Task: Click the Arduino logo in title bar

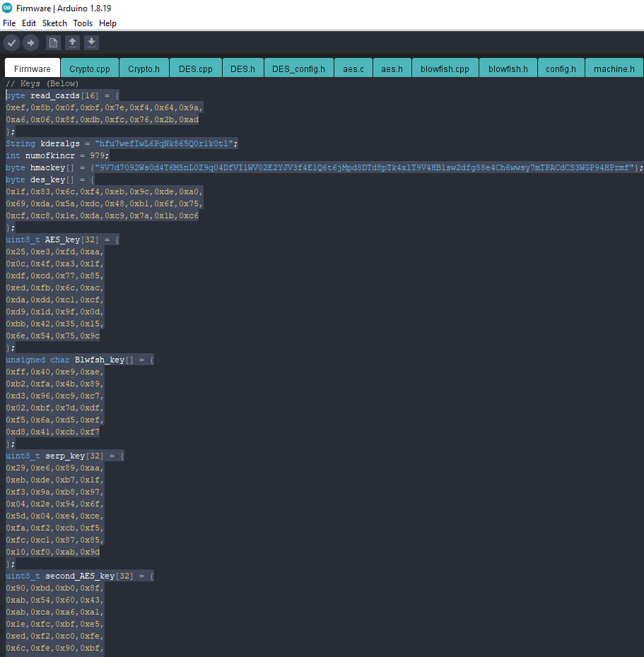Action: 7,8
